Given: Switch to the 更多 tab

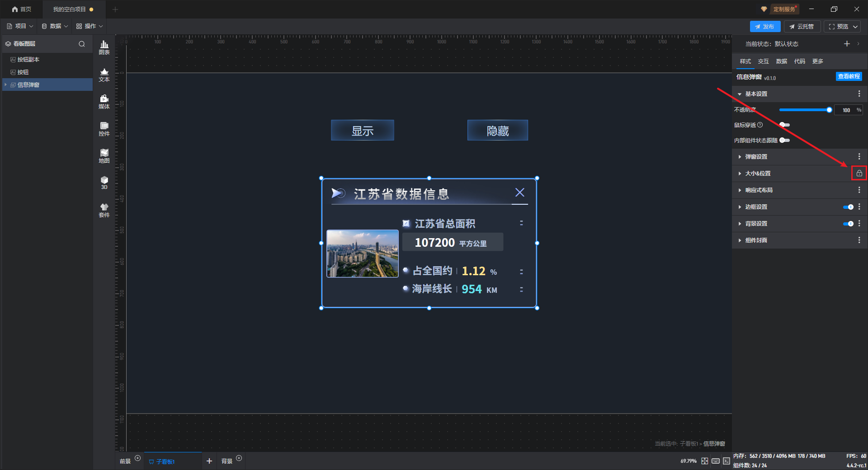Looking at the screenshot, I should point(817,61).
